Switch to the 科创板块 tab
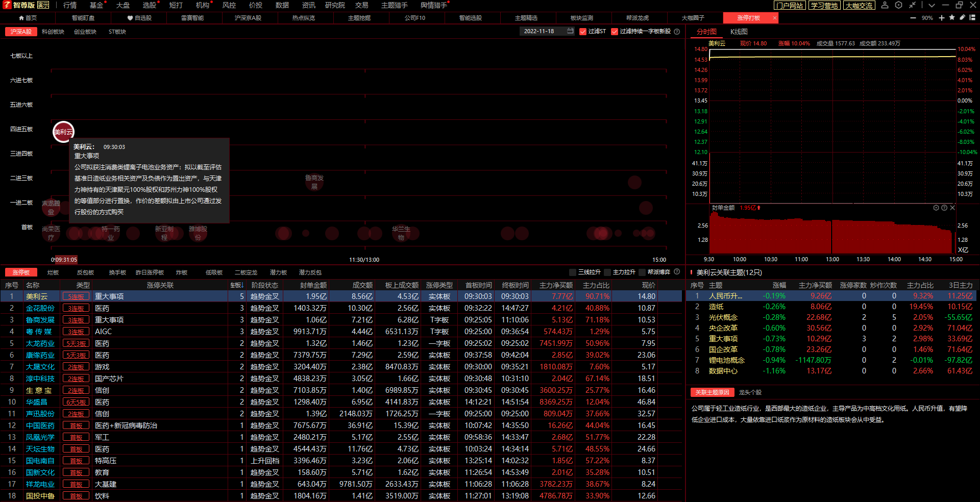The image size is (980, 502). 53,32
